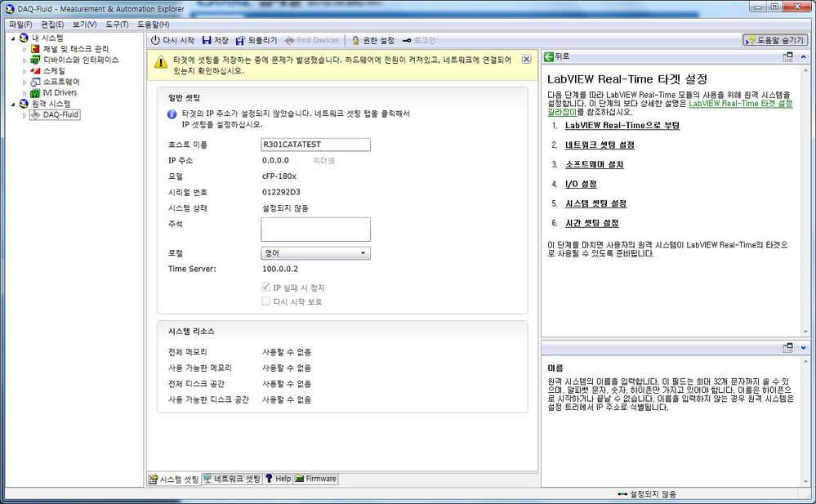Viewport: 816px width, 504px height.
Task: Dismiss the yellow warning banner
Action: (527, 59)
